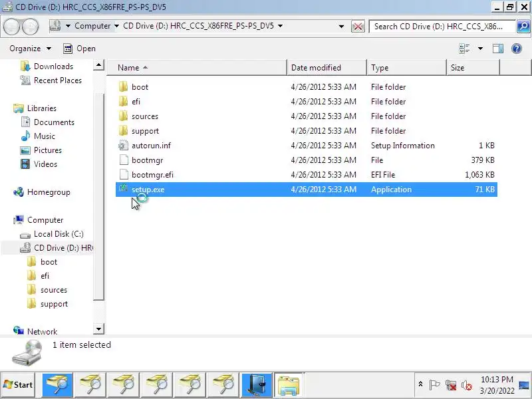Sort by the Date modified column header

click(x=327, y=68)
